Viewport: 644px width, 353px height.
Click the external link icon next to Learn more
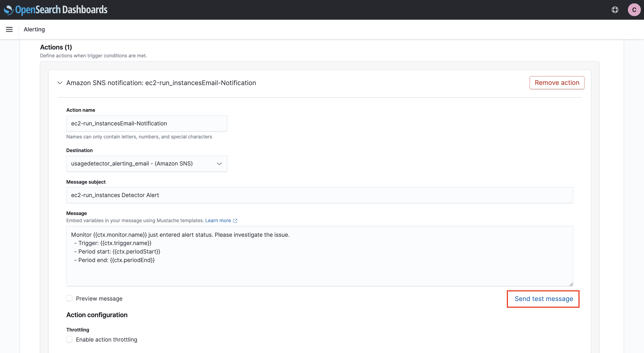pyautogui.click(x=235, y=220)
